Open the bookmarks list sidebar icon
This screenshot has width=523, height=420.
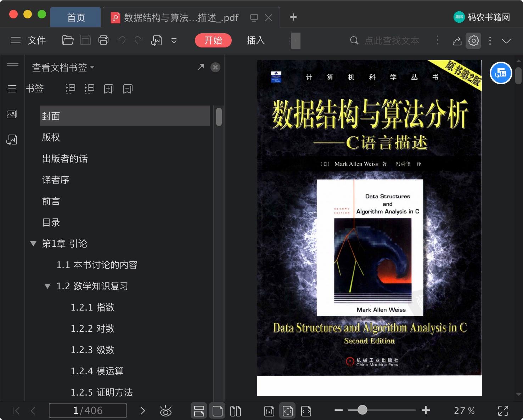click(x=12, y=89)
